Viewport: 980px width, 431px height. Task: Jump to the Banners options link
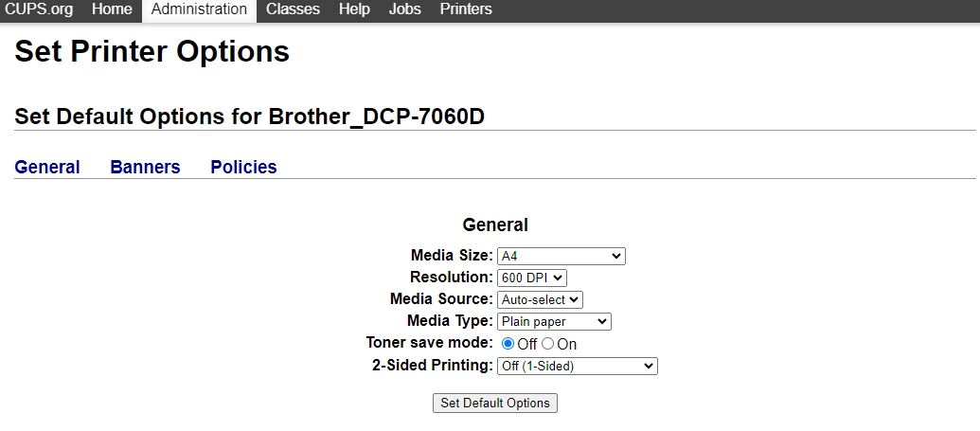pyautogui.click(x=145, y=168)
